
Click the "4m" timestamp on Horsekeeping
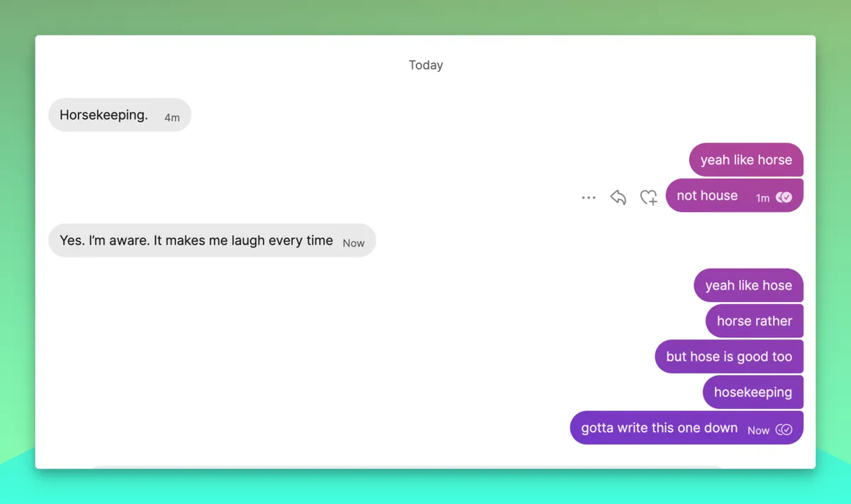[172, 118]
